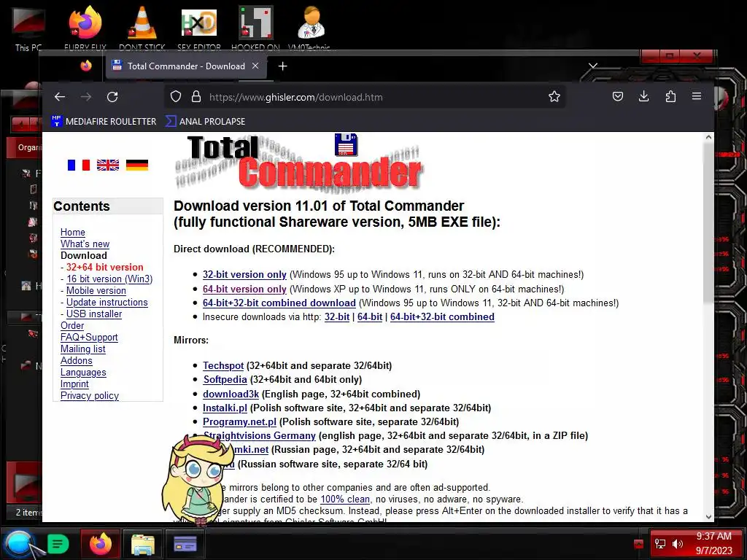Open the 32+64 bit version link

[x=105, y=267]
